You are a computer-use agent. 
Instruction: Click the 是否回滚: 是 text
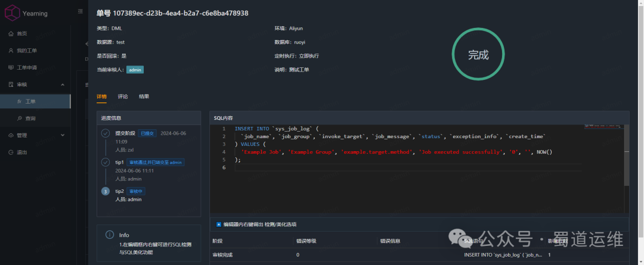coord(112,56)
